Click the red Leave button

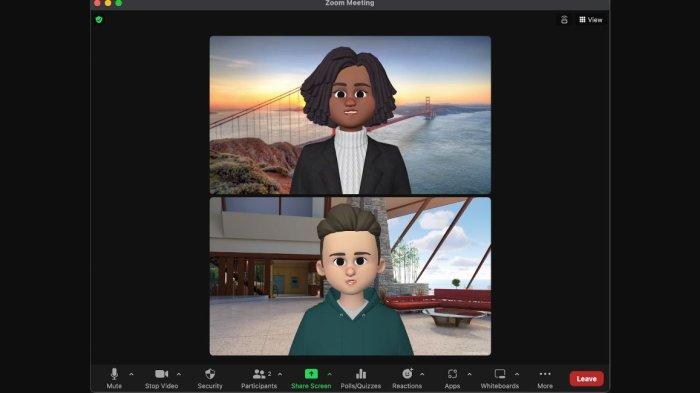[x=587, y=379]
